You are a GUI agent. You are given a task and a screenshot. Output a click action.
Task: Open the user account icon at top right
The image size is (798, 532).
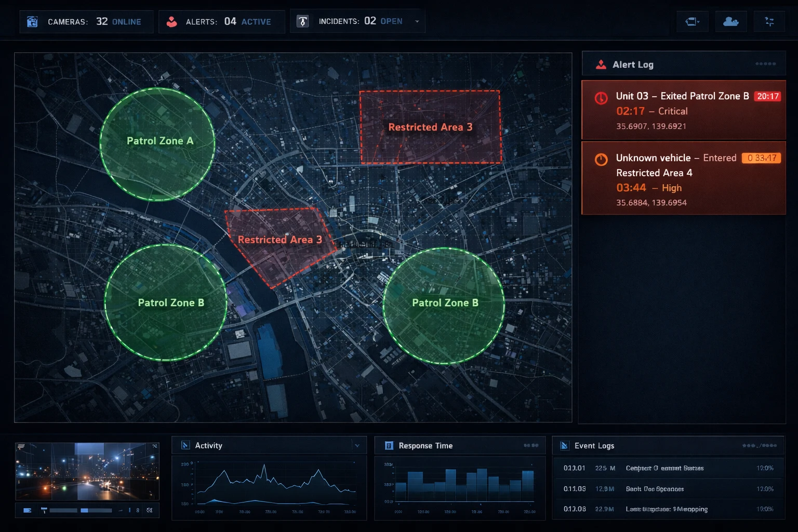pos(730,22)
